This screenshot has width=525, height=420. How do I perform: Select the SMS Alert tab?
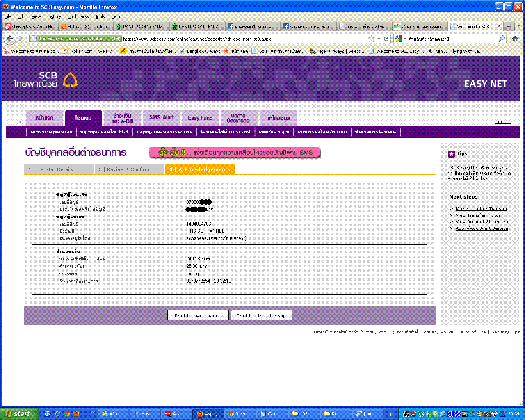coord(161,118)
